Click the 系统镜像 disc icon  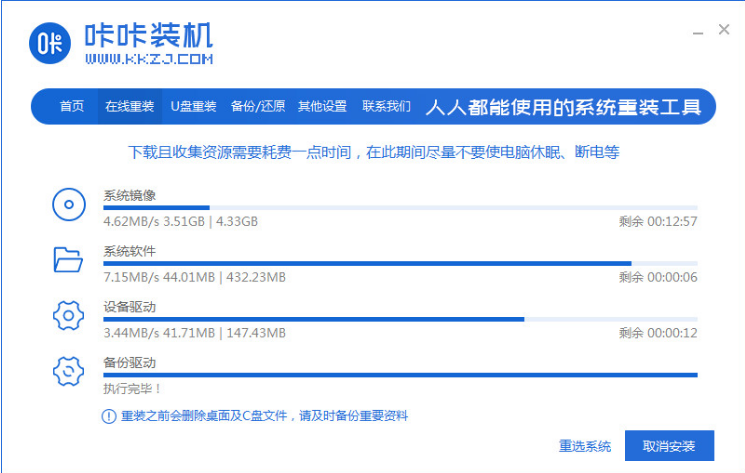click(68, 206)
